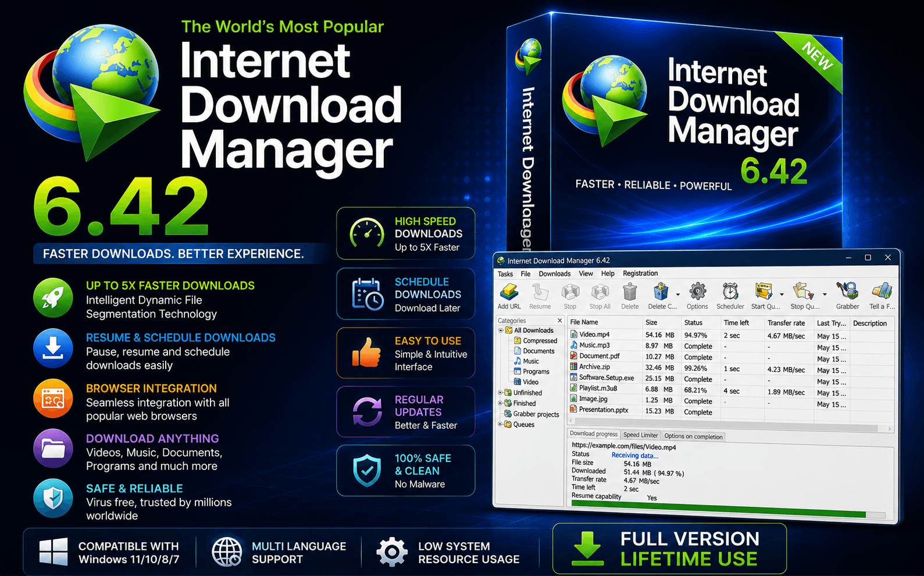924x576 pixels.
Task: Click the purple Regular Updates refresh icon
Action: click(368, 412)
